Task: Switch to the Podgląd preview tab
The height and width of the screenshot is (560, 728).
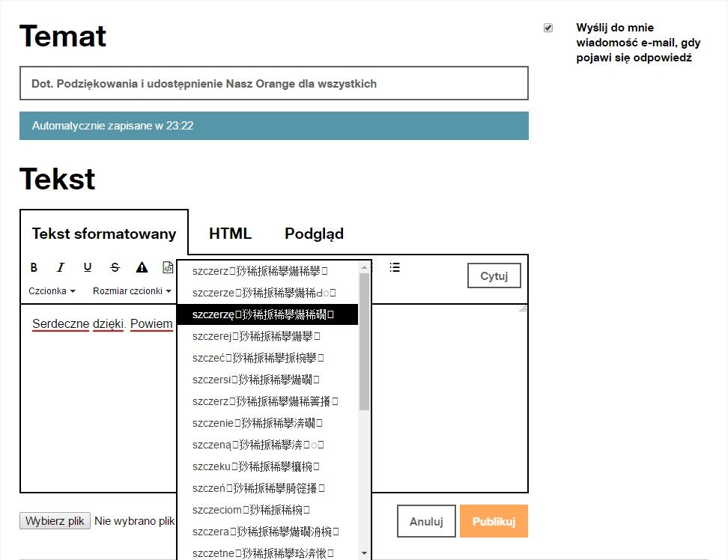Action: pyautogui.click(x=314, y=234)
